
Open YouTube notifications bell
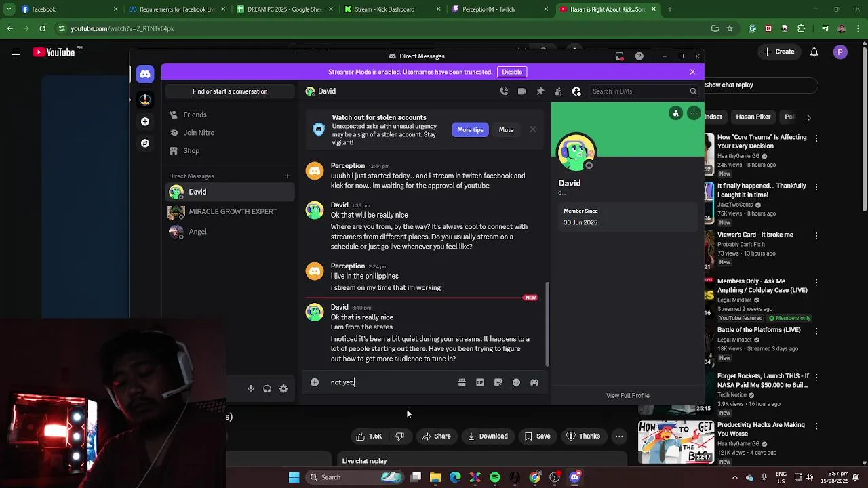click(x=814, y=52)
